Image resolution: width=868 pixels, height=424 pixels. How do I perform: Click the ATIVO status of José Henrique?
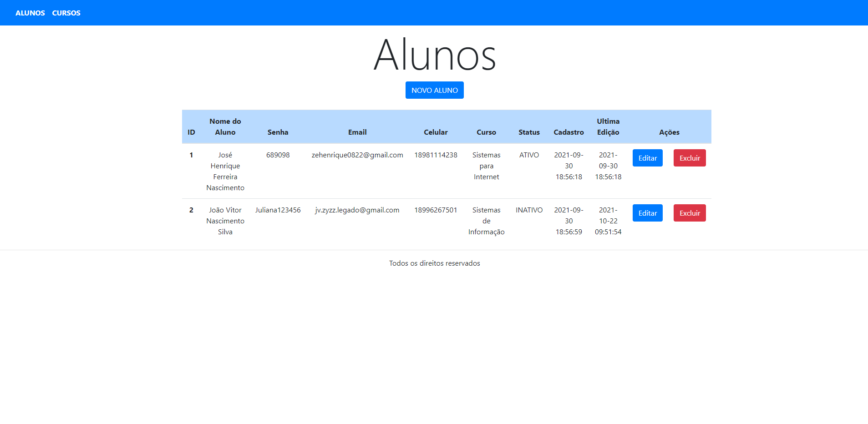[x=528, y=155]
